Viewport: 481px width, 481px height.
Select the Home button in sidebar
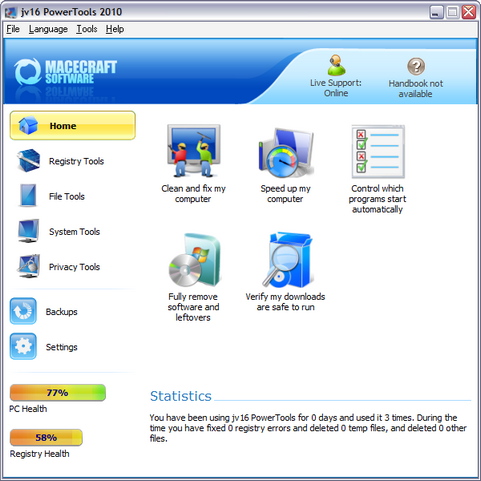click(73, 126)
